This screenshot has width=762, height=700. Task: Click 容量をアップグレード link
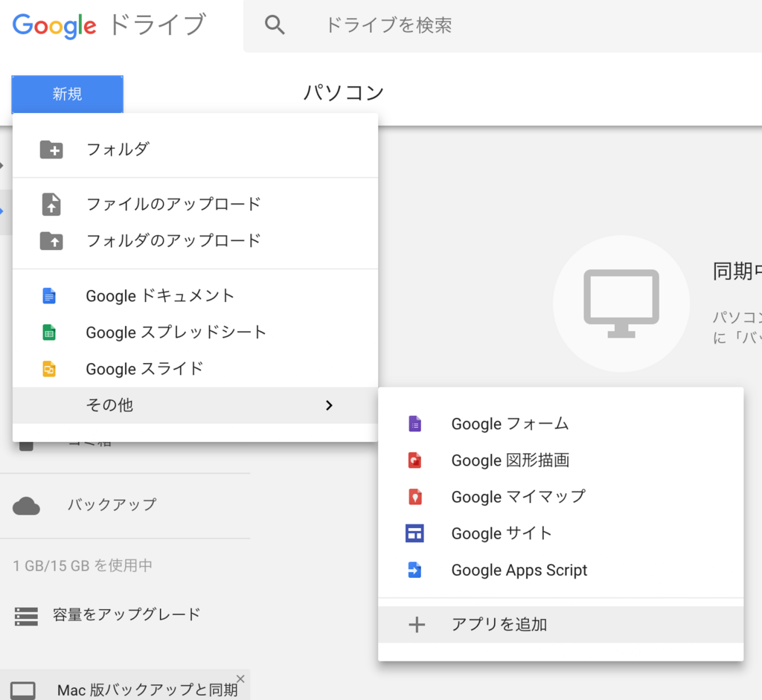click(127, 614)
